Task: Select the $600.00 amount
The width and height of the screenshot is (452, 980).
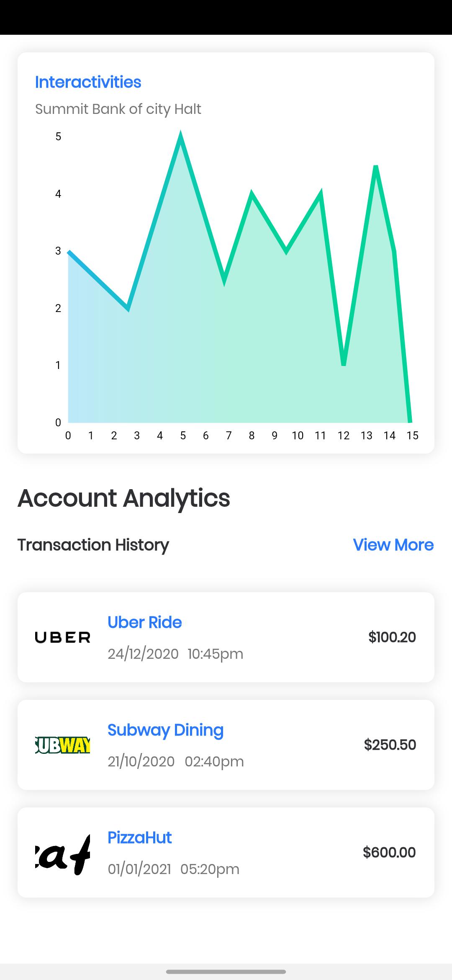Action: tap(389, 852)
